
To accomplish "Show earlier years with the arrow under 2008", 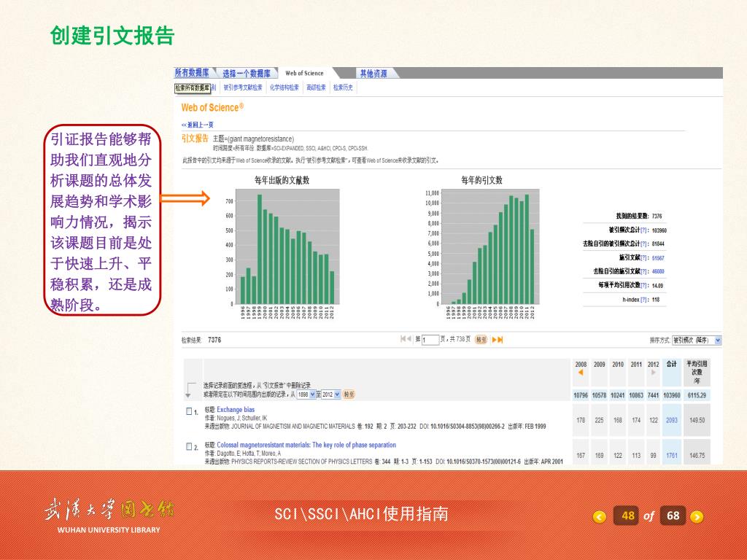I will [x=580, y=373].
